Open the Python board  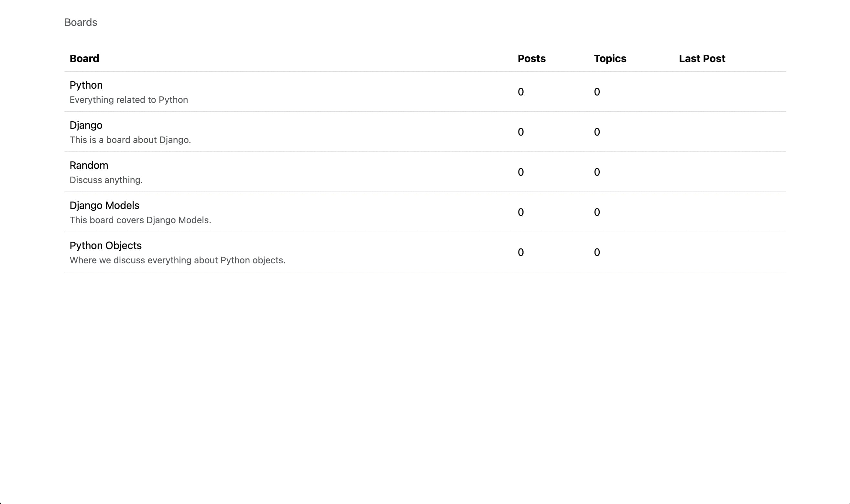86,85
